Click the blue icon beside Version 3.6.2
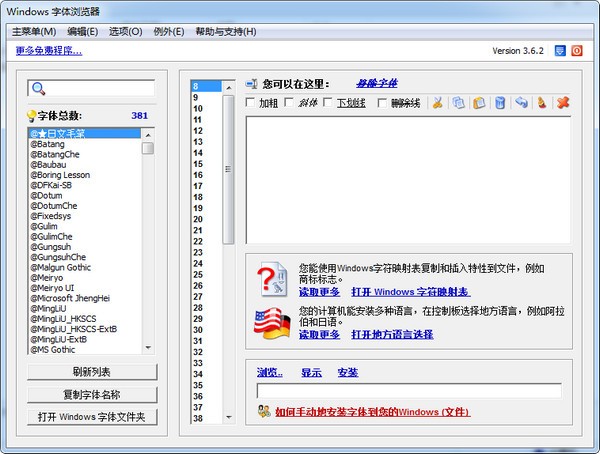Viewport: 600px width, 454px height. pyautogui.click(x=560, y=51)
